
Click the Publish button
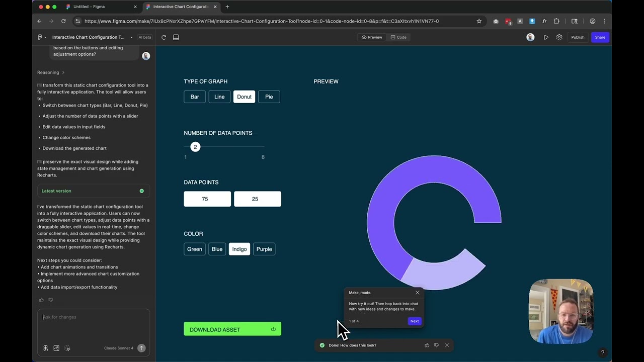click(x=578, y=37)
